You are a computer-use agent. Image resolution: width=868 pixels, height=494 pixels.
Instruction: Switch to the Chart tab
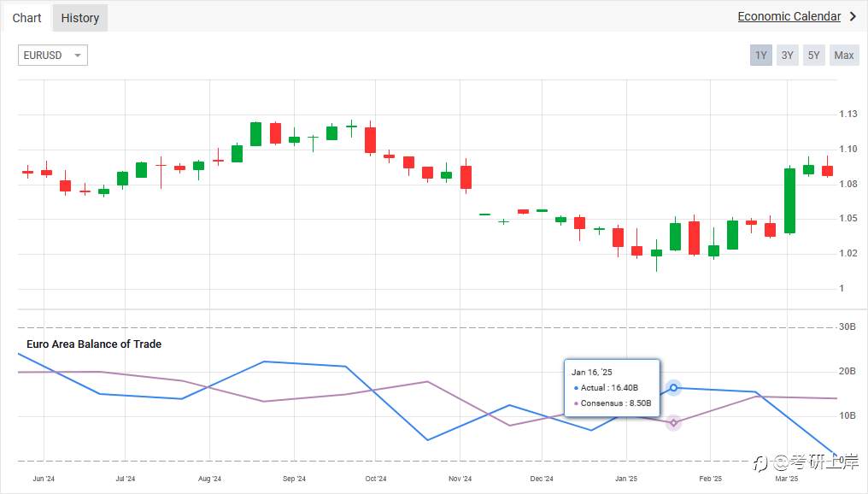pos(26,18)
